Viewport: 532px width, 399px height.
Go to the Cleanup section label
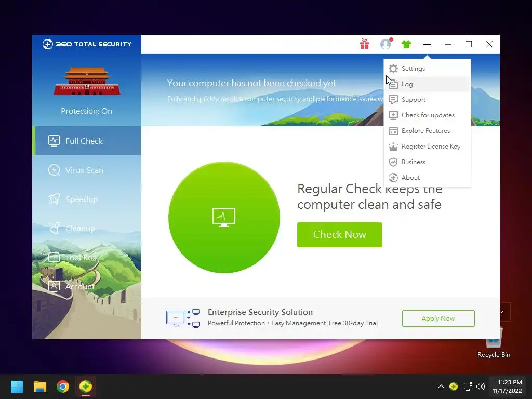click(x=80, y=229)
